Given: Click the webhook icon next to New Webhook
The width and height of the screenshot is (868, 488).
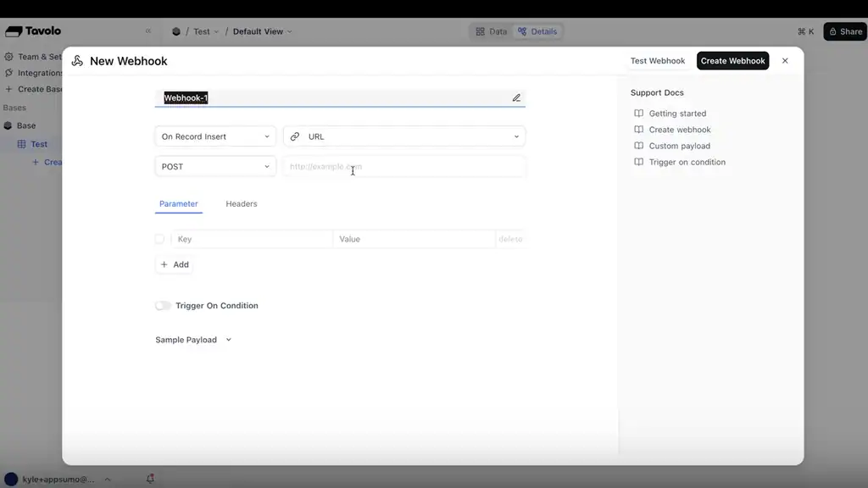Looking at the screenshot, I should coord(77,61).
